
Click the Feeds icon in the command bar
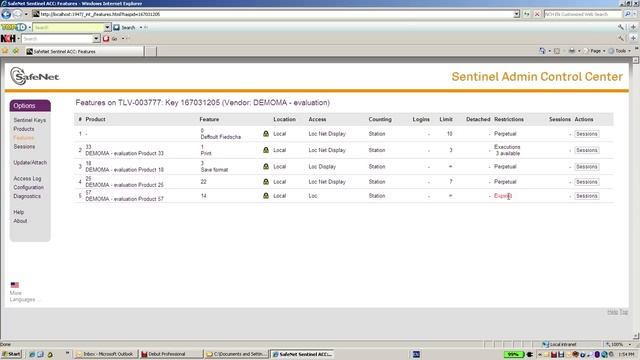(557, 51)
